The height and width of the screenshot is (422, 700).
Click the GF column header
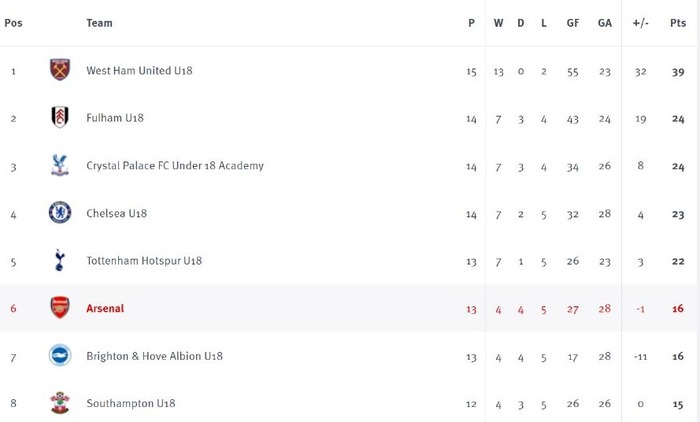(573, 23)
